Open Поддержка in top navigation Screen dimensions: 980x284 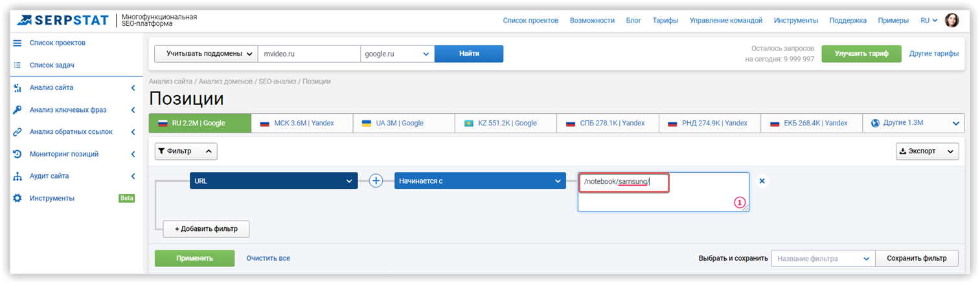(x=848, y=21)
